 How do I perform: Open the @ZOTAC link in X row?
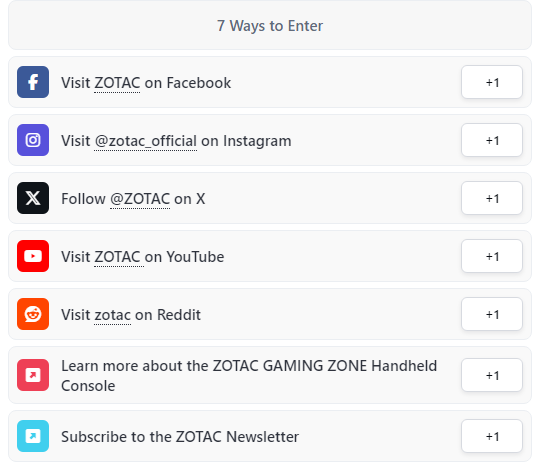(x=140, y=199)
